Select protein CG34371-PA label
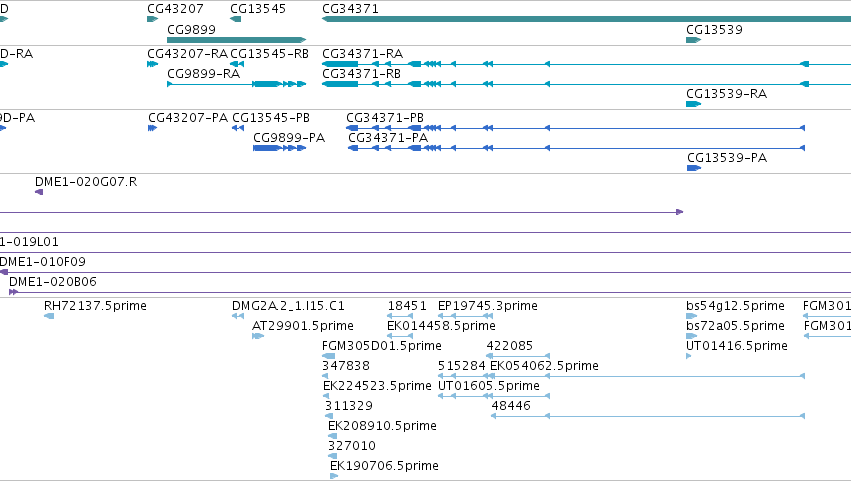Image resolution: width=851 pixels, height=481 pixels. click(388, 138)
